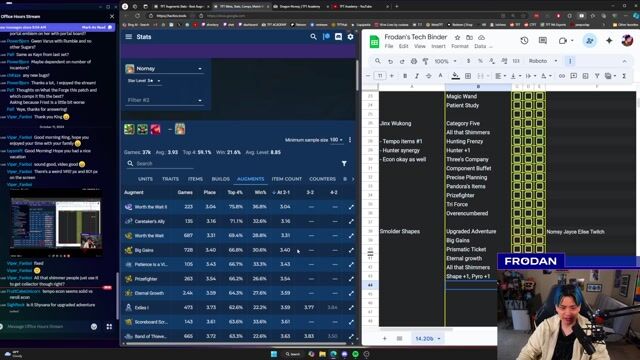Expand details for Worth the Wait II row
The height and width of the screenshot is (360, 640).
click(x=351, y=207)
